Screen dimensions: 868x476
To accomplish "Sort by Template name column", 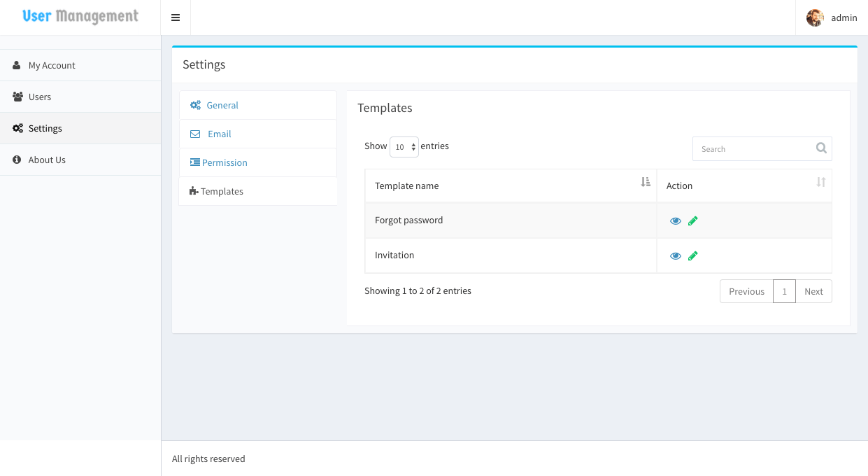I will (646, 182).
